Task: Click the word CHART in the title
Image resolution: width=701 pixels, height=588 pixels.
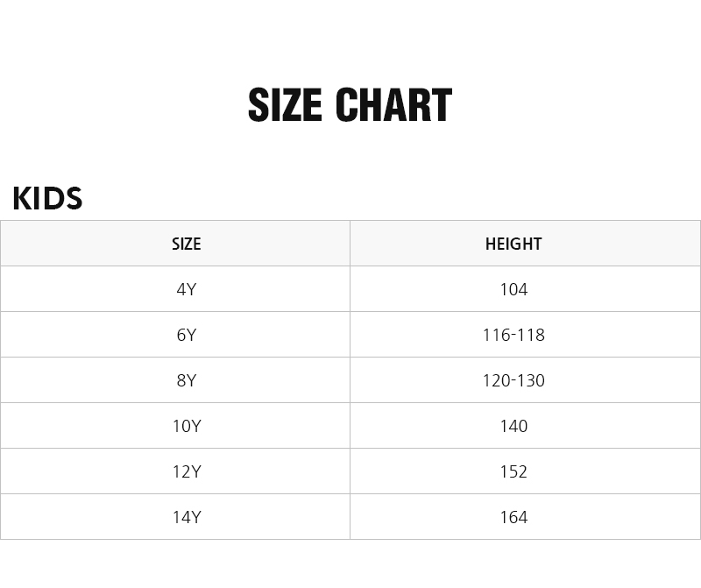Action: [x=393, y=106]
